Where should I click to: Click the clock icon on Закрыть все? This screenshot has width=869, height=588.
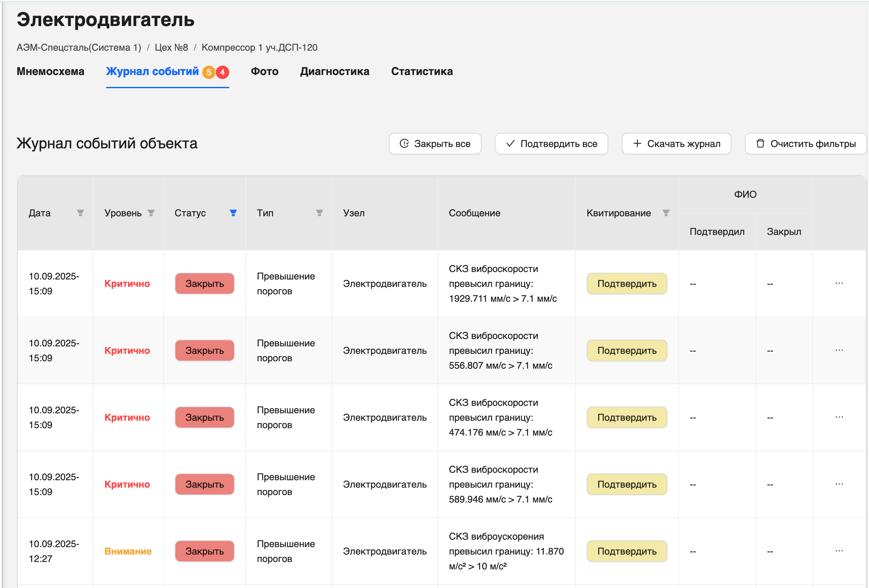coord(403,144)
